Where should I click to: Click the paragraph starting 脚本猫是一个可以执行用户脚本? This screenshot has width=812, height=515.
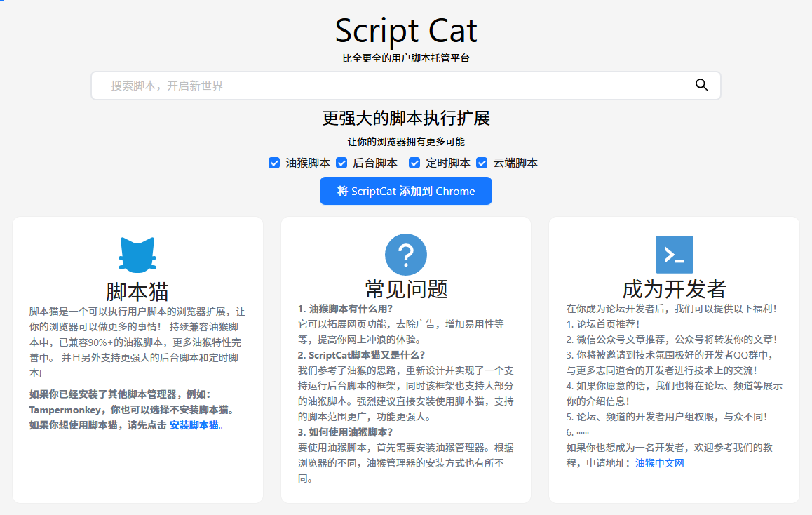coord(137,342)
